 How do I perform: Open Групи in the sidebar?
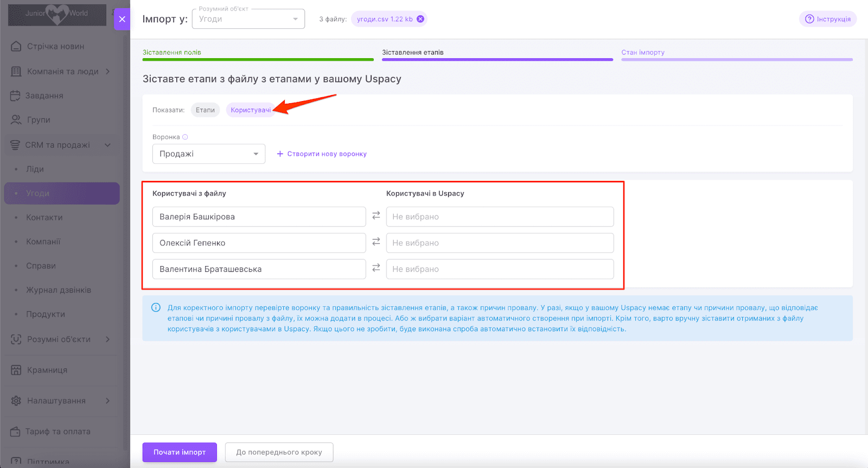[x=39, y=119]
